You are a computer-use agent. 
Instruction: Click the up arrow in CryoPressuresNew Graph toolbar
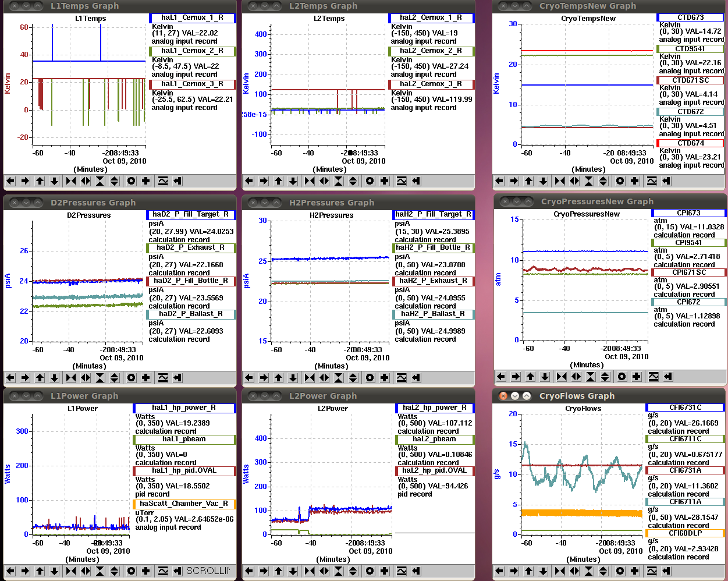(530, 377)
